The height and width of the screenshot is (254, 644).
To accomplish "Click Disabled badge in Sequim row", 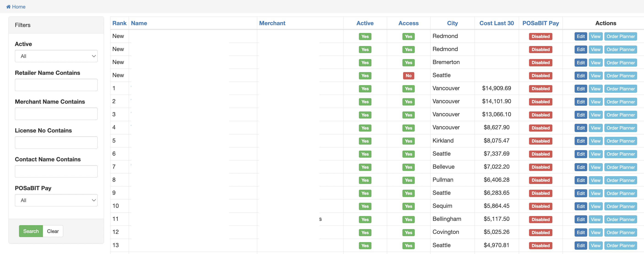I will click(540, 206).
